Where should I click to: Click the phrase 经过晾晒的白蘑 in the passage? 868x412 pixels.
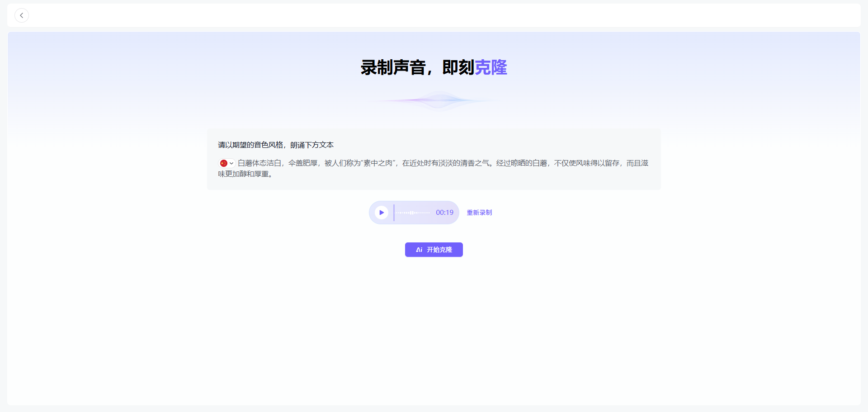[x=522, y=163]
